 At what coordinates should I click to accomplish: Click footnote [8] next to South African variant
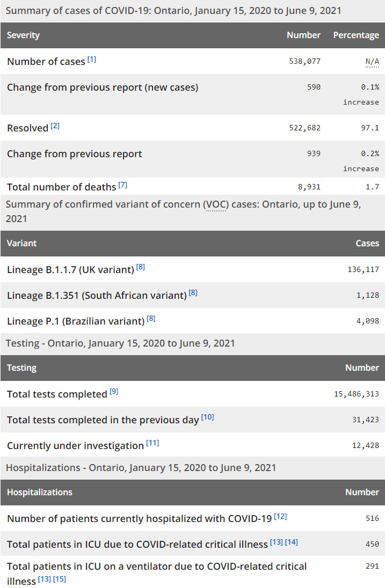pyautogui.click(x=193, y=293)
